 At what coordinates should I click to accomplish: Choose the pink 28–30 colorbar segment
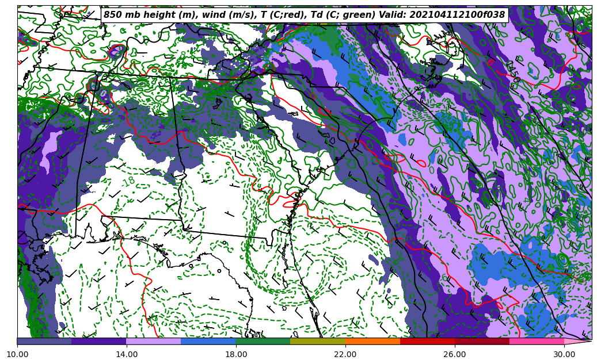537,341
